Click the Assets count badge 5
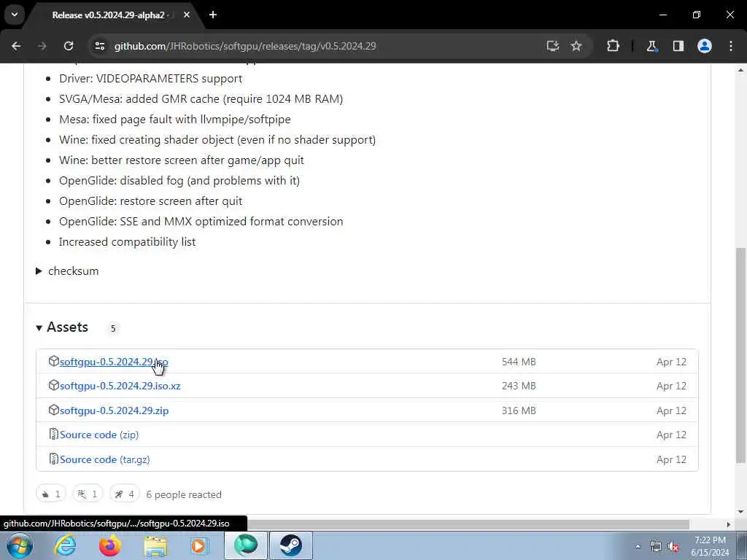747x560 pixels. click(113, 328)
